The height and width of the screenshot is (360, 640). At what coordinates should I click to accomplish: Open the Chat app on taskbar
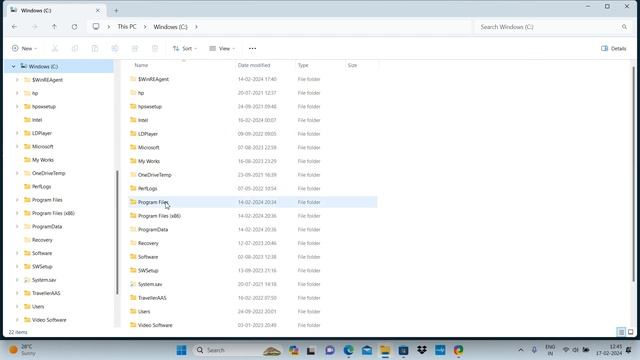pos(330,350)
